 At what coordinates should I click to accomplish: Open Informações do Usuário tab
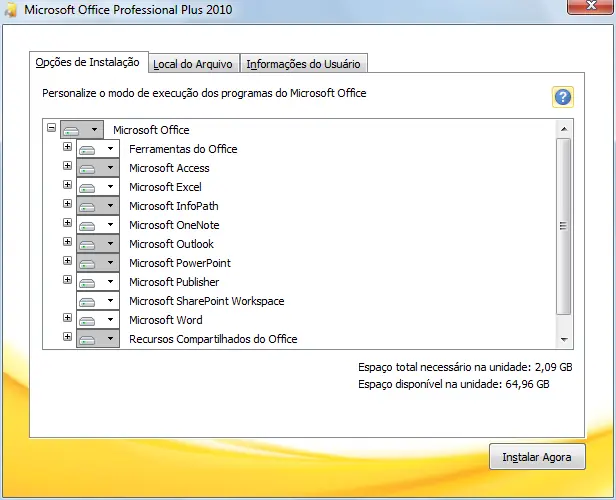point(303,64)
